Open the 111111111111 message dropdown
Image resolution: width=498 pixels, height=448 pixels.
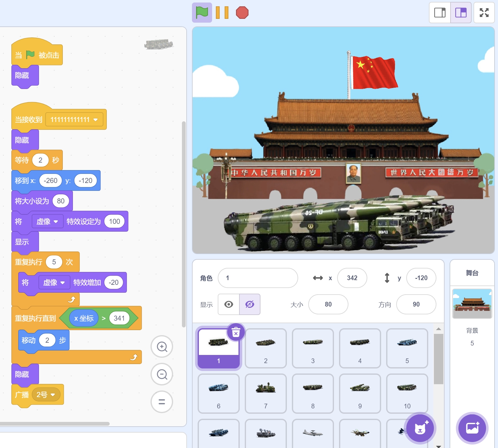[96, 120]
